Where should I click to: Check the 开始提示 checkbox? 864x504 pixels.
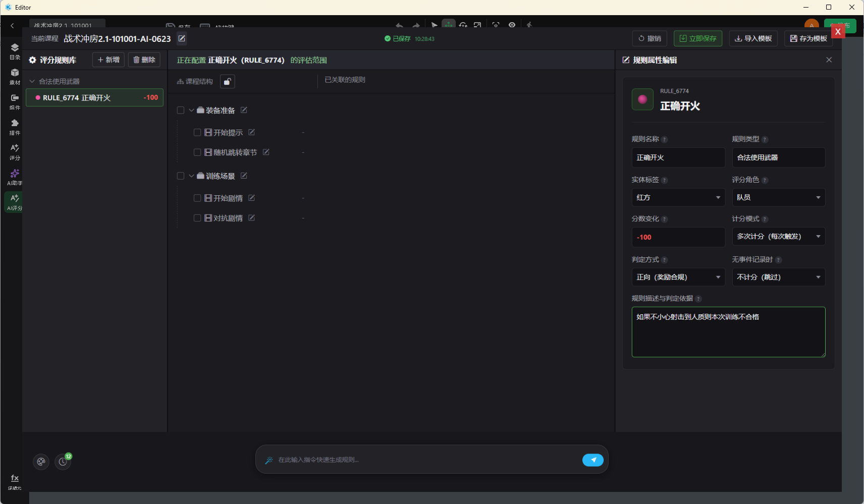(197, 132)
